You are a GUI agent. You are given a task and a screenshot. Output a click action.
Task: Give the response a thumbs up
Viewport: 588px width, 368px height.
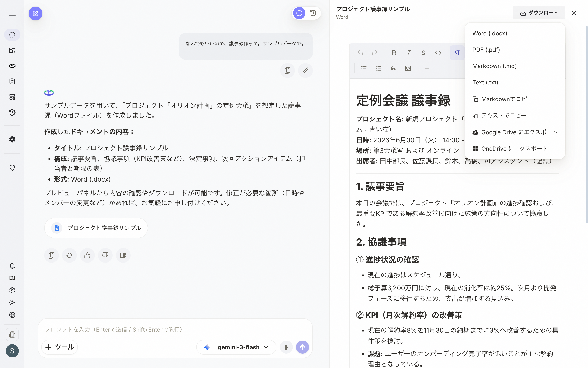point(87,255)
